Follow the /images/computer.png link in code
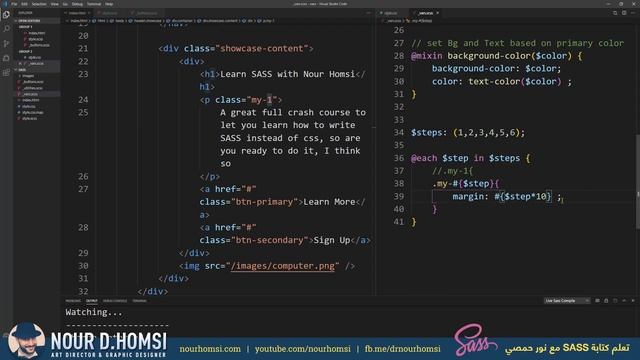640x360 pixels. point(282,266)
